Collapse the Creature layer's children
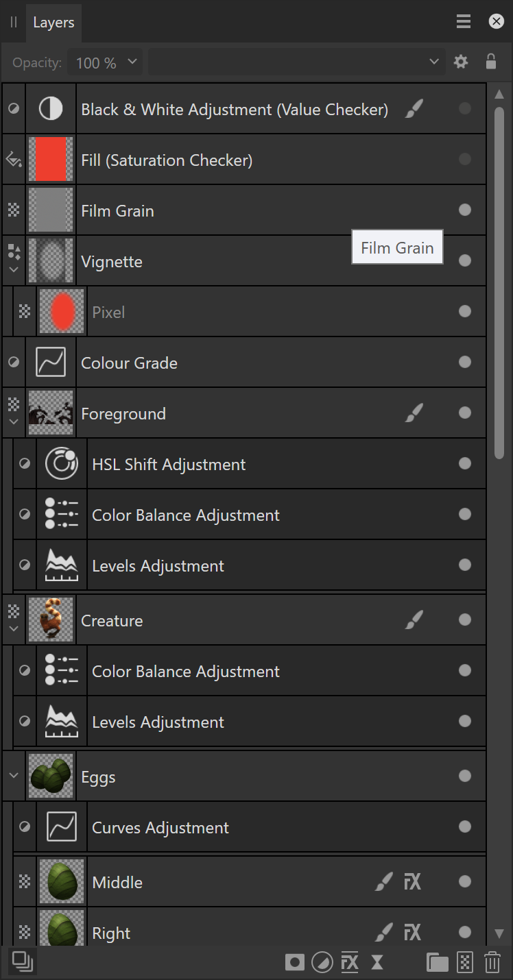This screenshot has width=513, height=980. pos(13,628)
